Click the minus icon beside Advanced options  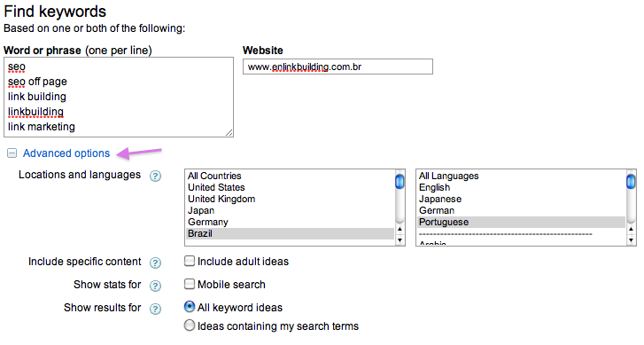[x=12, y=153]
